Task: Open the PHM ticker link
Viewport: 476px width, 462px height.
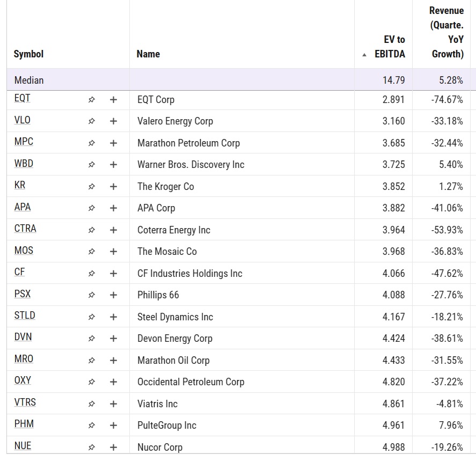Action: [x=24, y=424]
